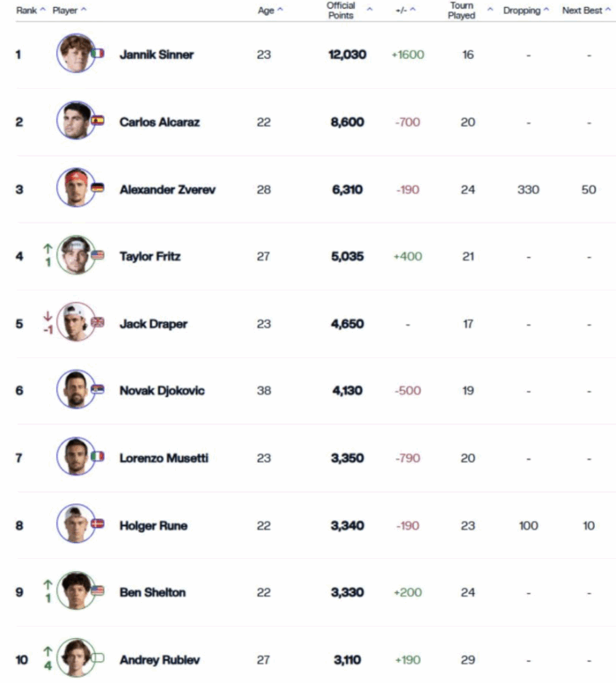
Task: Sort by Official Points column arrow
Action: [370, 10]
